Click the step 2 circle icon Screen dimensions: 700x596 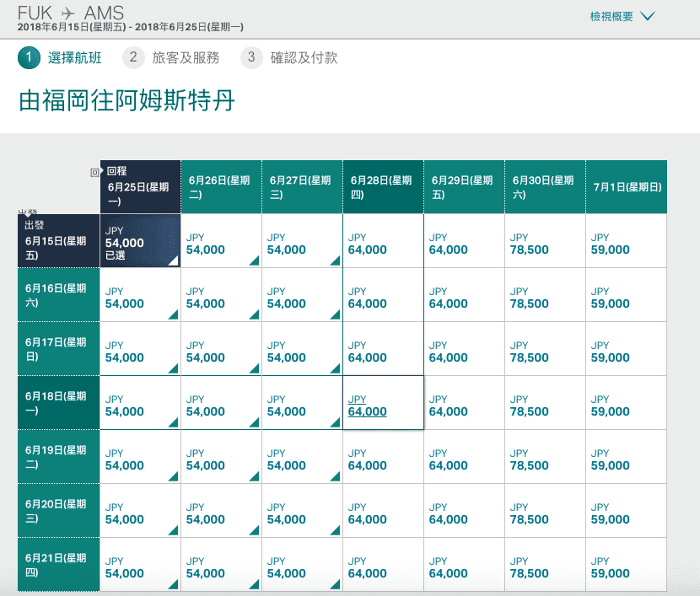point(133,57)
